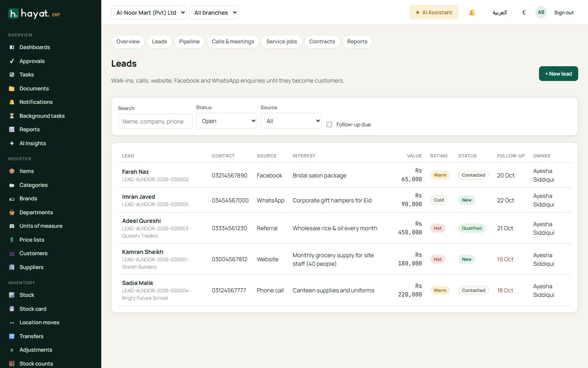Click the Approvals checkmark icon
Image resolution: width=588 pixels, height=368 pixels.
pyautogui.click(x=12, y=61)
